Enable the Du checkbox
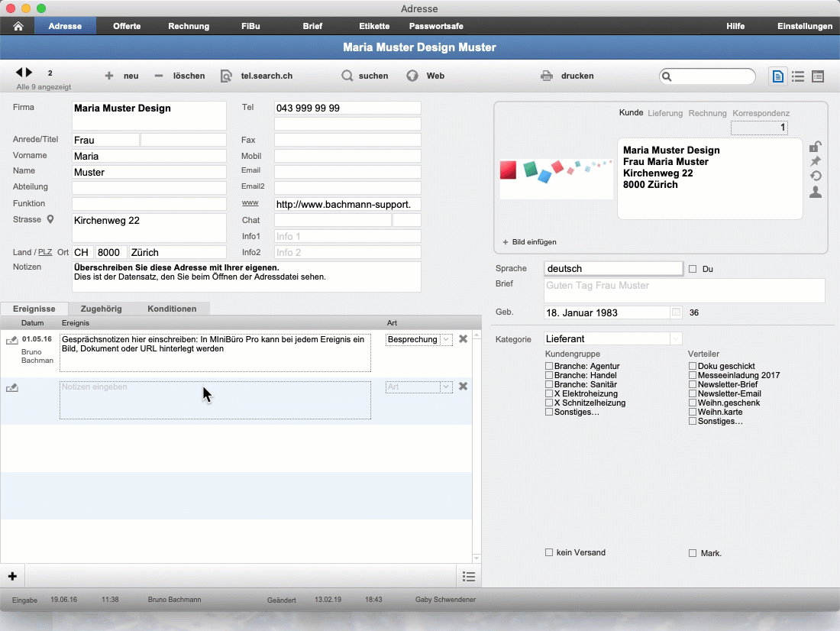 click(x=693, y=269)
